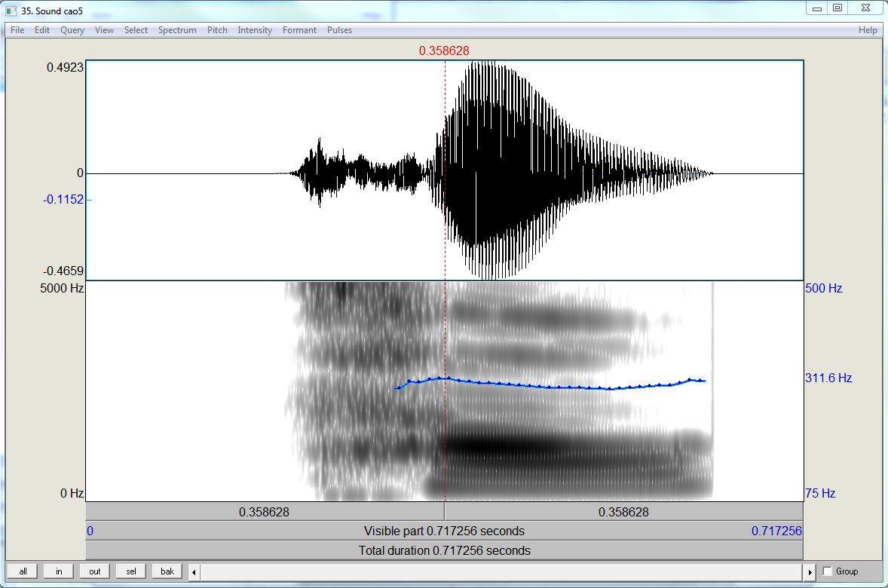Open the Spectrum menu
Screen dimensions: 888x588
[177, 30]
